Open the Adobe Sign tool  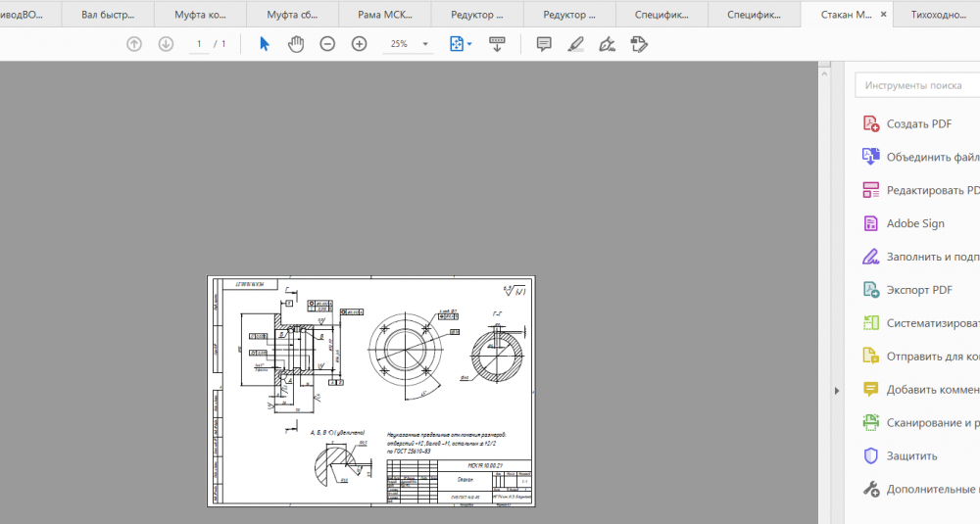click(x=915, y=223)
